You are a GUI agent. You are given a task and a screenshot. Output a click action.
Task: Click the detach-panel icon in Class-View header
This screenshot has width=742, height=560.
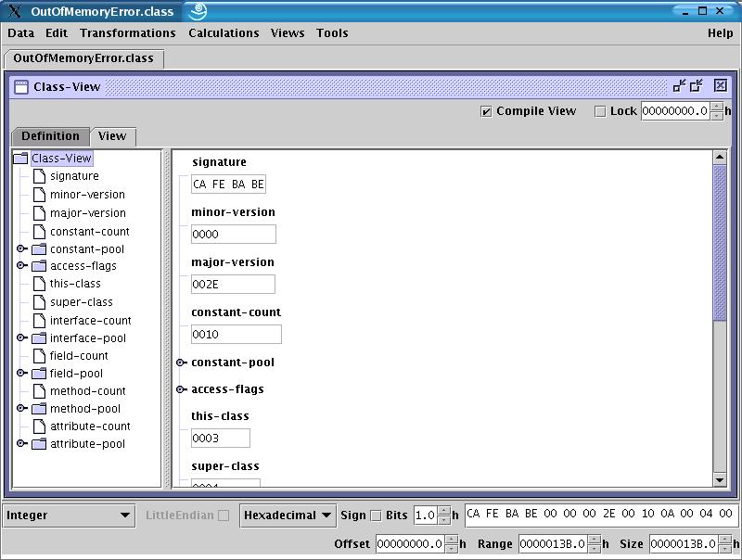697,86
